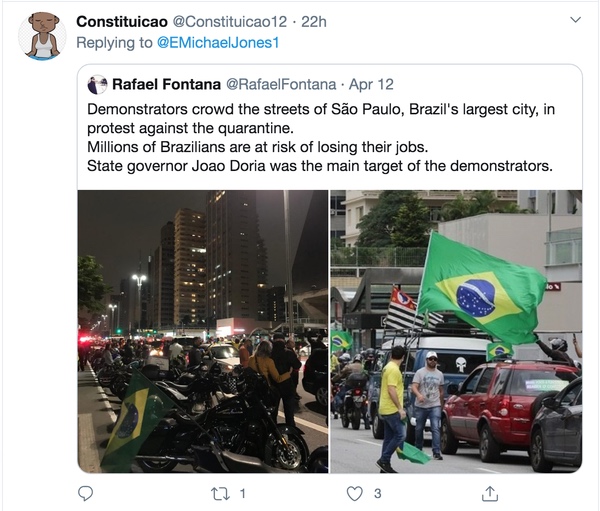The width and height of the screenshot is (600, 511).
Task: Click the @RafaelFontana handle
Action: click(x=281, y=84)
